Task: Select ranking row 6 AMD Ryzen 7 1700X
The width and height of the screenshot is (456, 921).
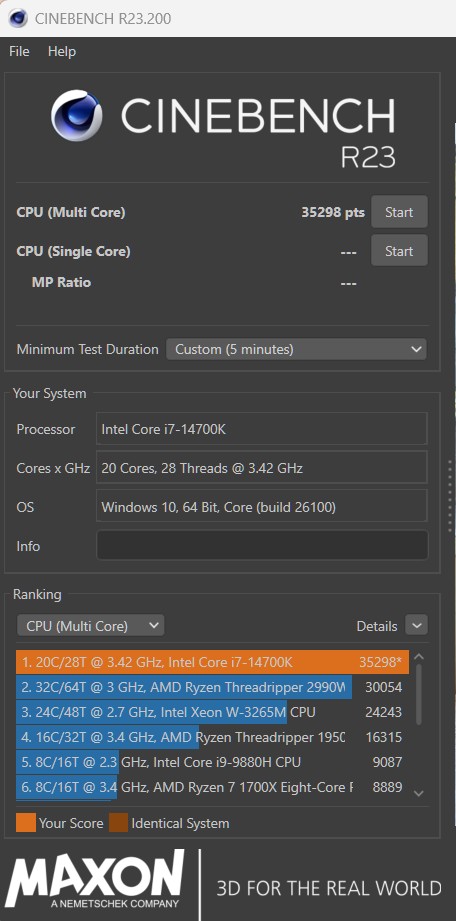Action: [212, 786]
